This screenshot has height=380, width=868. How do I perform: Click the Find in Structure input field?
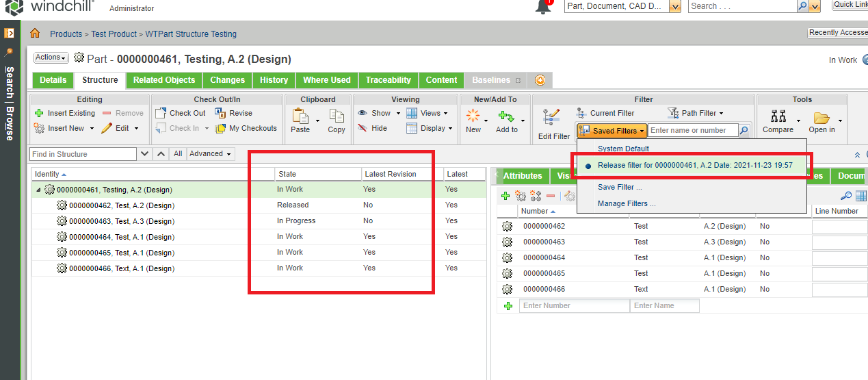[83, 154]
